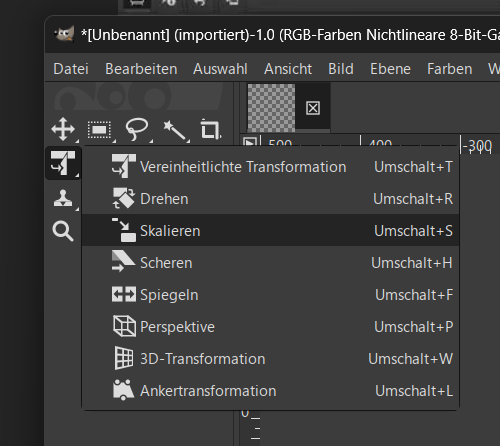Choose Scheren from the tool menu

click(x=271, y=263)
